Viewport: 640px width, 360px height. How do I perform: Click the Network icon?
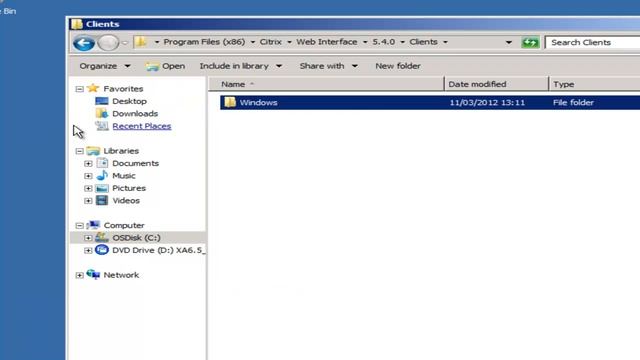93,275
